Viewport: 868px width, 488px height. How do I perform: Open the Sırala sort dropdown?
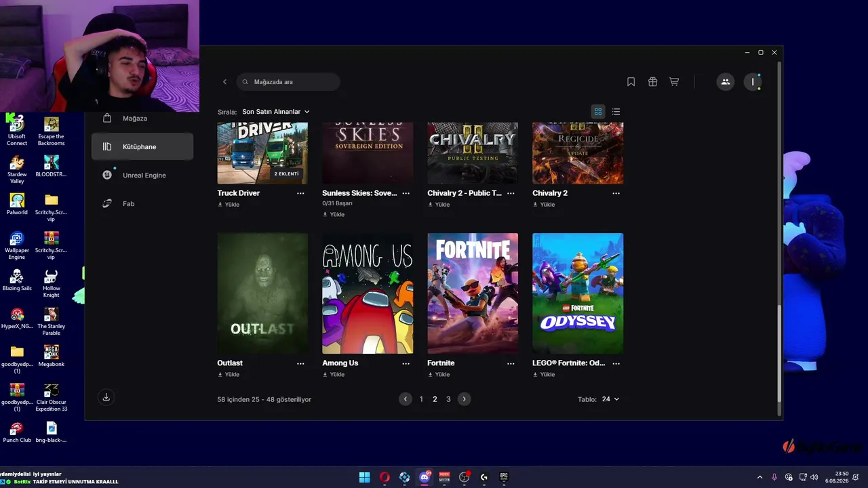tap(276, 112)
